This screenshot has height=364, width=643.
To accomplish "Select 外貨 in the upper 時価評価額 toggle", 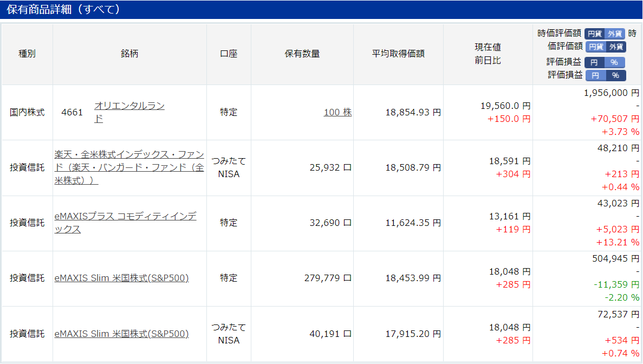I will pos(614,34).
